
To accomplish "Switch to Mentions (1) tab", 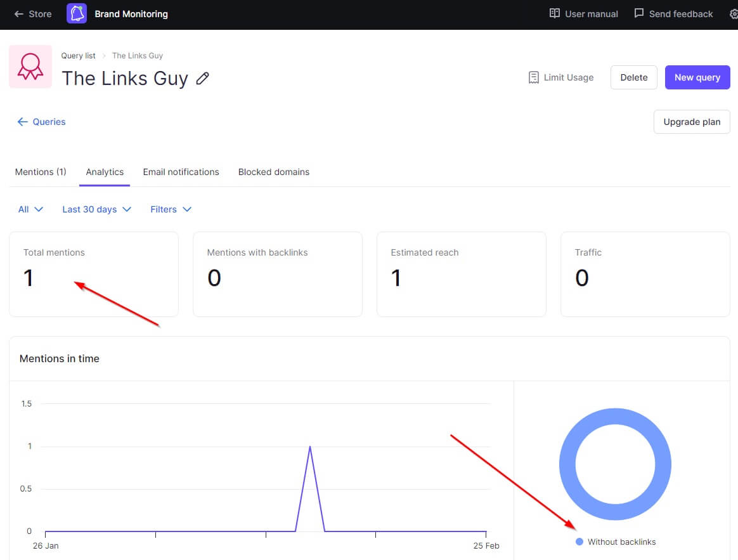I will pos(41,172).
